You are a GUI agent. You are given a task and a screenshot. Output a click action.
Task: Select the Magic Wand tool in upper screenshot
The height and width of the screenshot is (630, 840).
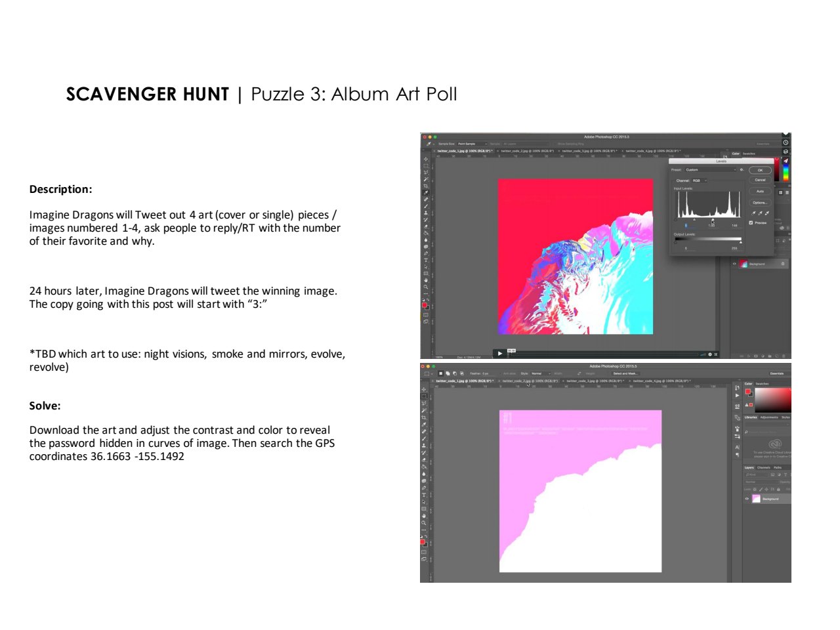point(426,179)
